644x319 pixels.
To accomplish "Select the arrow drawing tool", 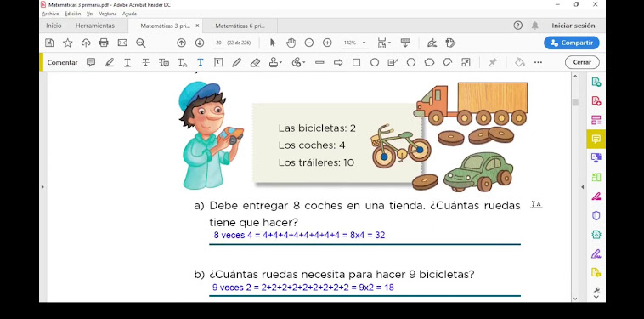I will click(x=338, y=62).
